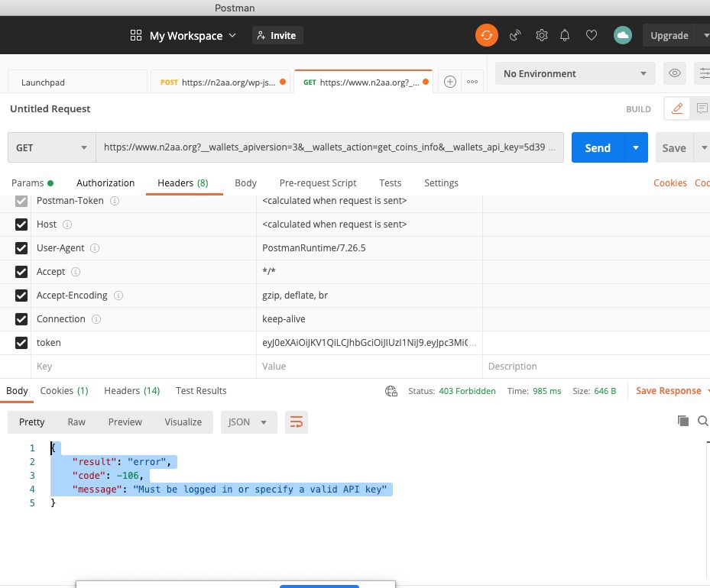710x588 pixels.
Task: Switch response view to Preview
Action: (125, 422)
